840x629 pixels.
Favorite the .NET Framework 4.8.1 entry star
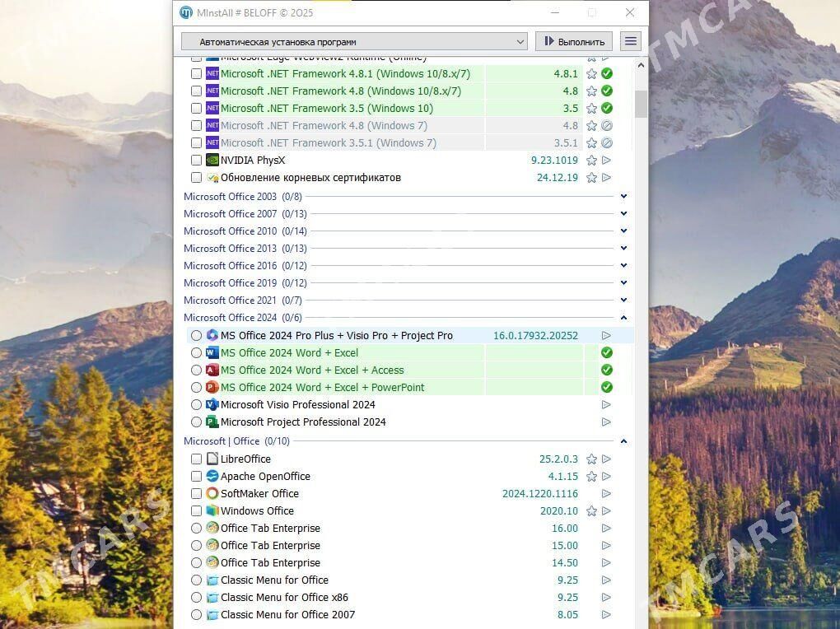point(591,74)
